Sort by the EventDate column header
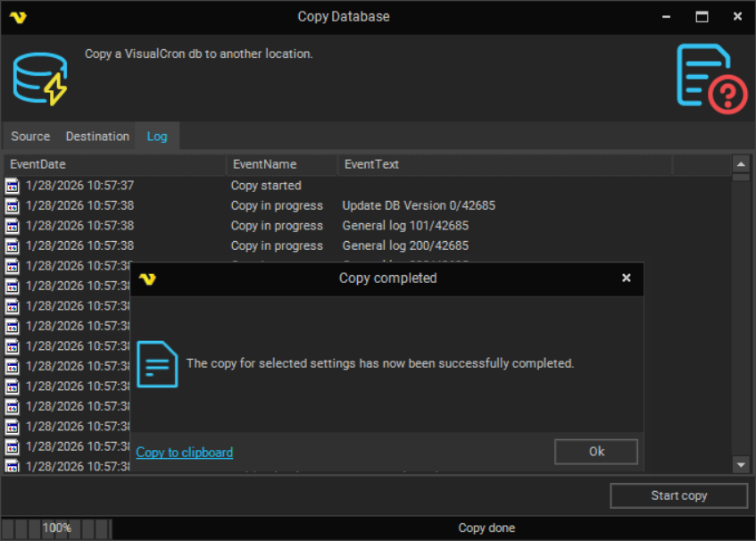The width and height of the screenshot is (756, 541). [114, 164]
